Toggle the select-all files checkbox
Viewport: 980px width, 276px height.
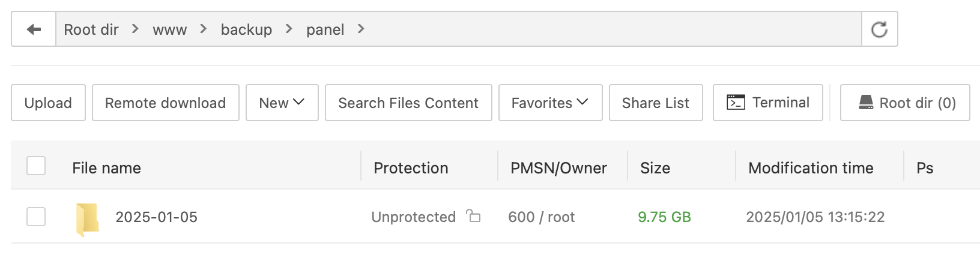point(36,166)
